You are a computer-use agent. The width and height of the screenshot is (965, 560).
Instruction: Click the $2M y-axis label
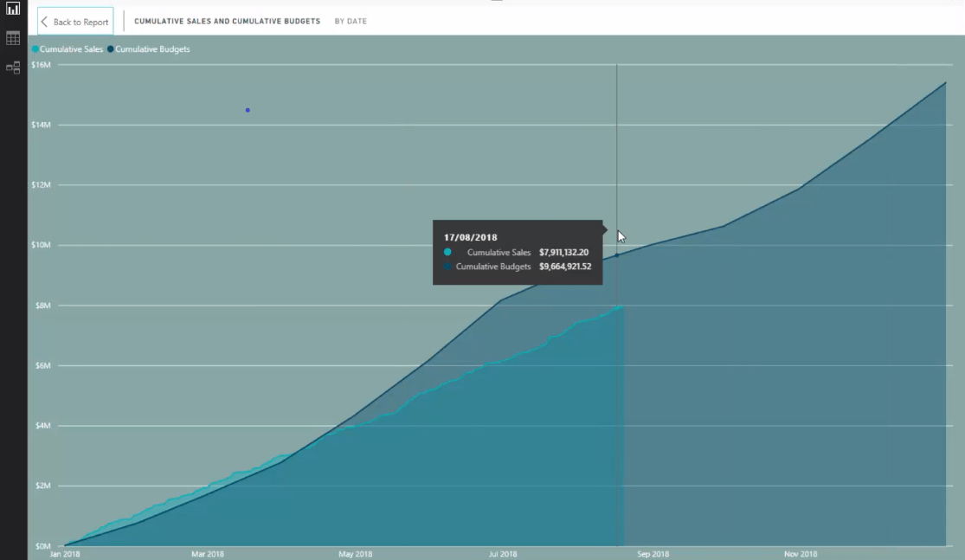coord(43,486)
